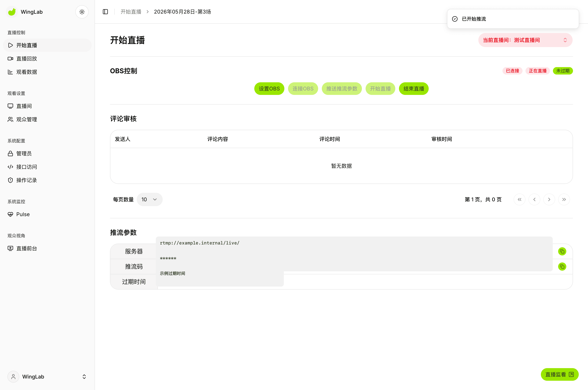
Task: Click the 评论内容 column header
Action: (x=217, y=139)
